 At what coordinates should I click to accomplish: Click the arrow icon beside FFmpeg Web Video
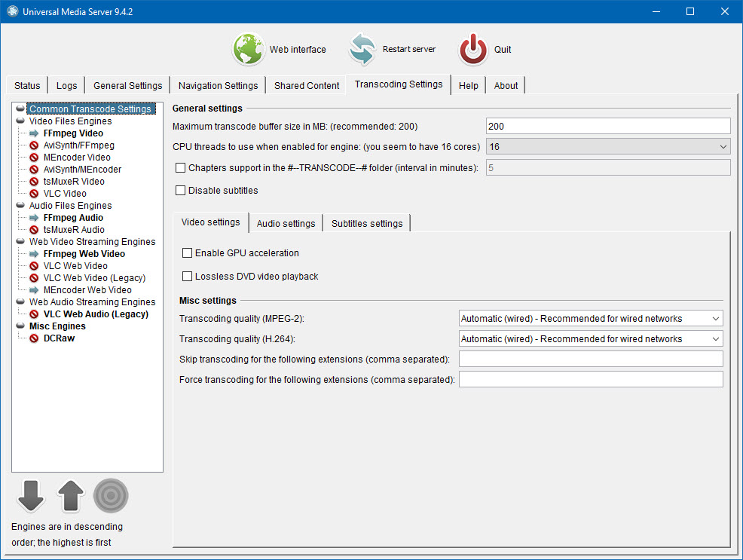coord(34,254)
